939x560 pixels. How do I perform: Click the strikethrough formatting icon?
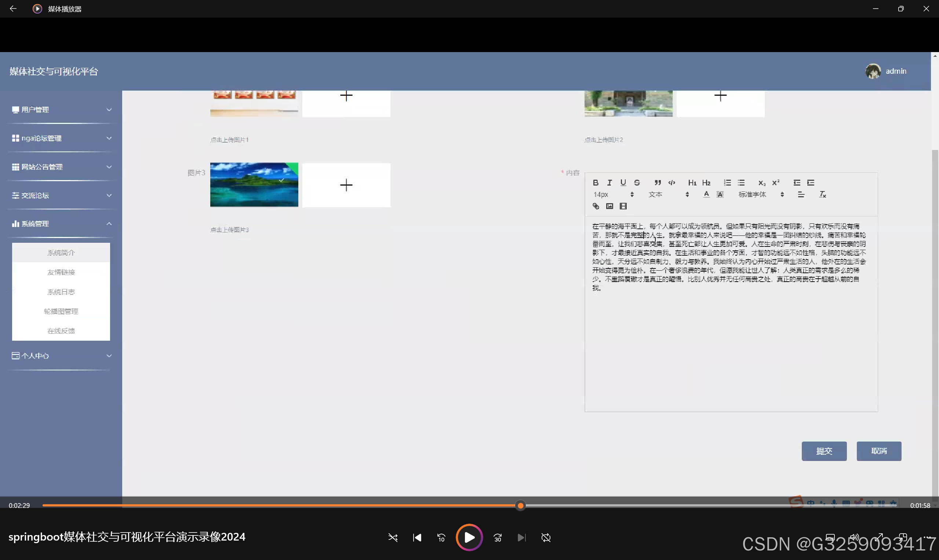tap(637, 183)
